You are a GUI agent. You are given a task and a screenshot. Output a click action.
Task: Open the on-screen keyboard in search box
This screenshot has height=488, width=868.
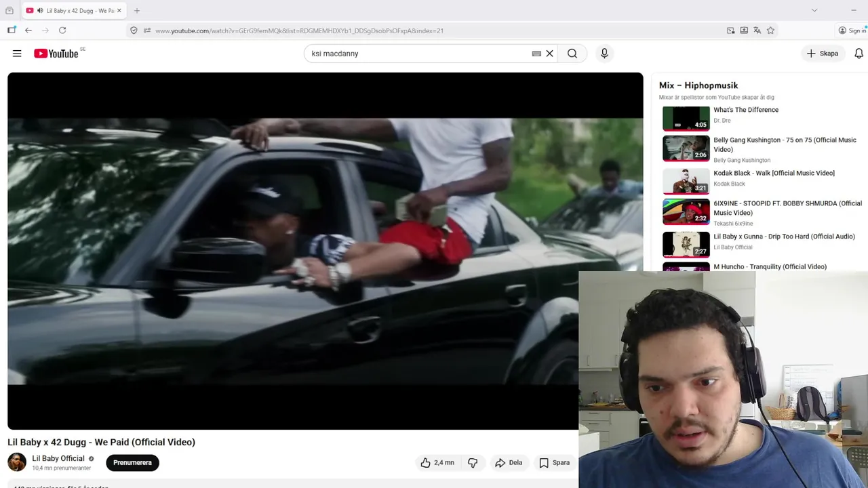(536, 54)
